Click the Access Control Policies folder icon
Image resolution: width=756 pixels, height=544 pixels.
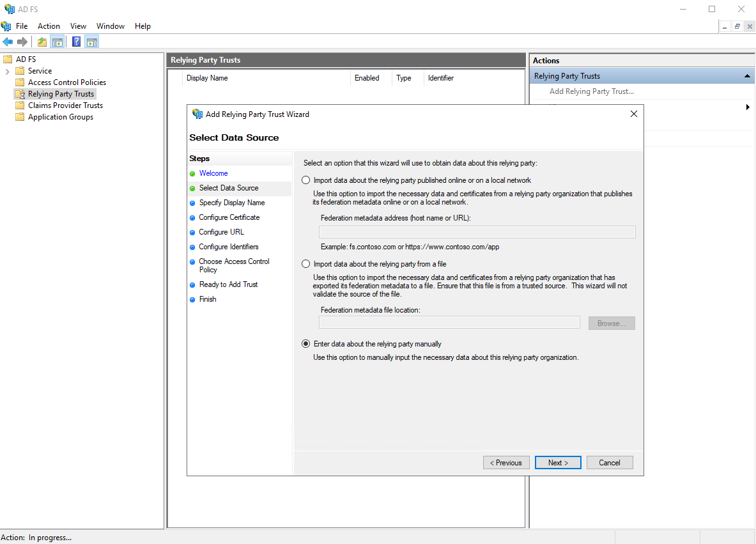coord(20,82)
